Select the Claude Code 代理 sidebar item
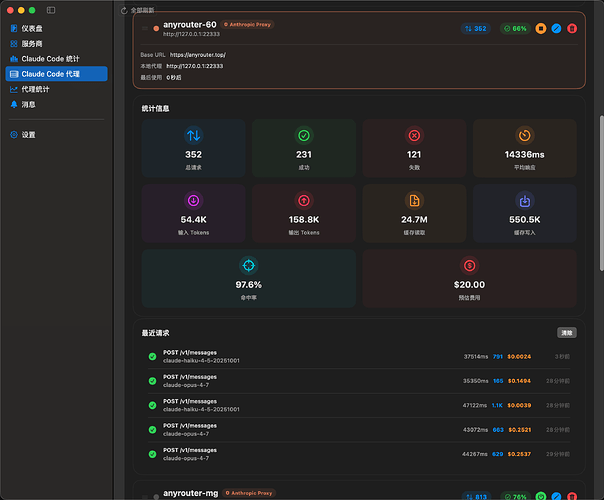 [x=56, y=74]
